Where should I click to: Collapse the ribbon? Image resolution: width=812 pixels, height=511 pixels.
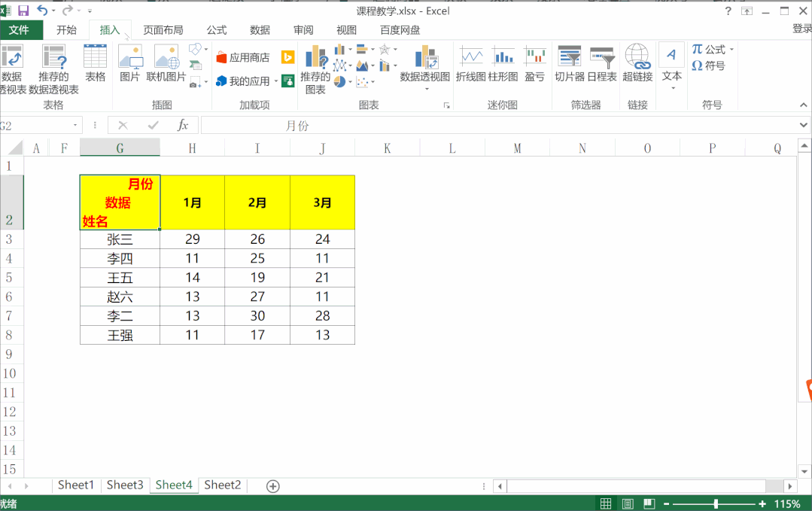(803, 105)
